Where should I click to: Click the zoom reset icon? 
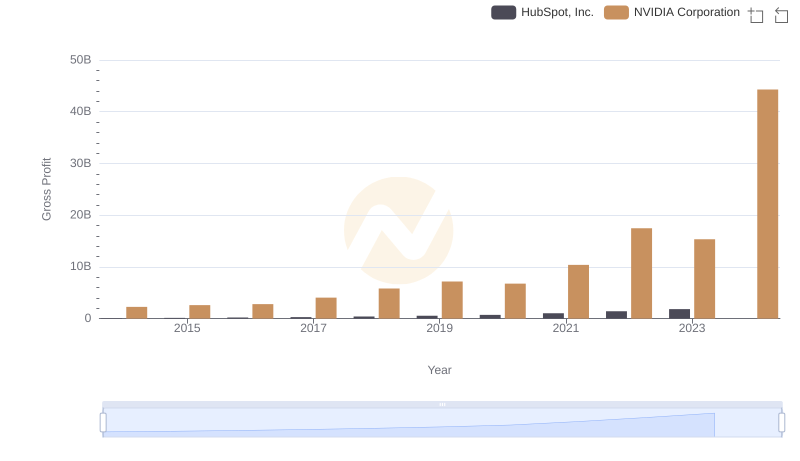coord(781,15)
